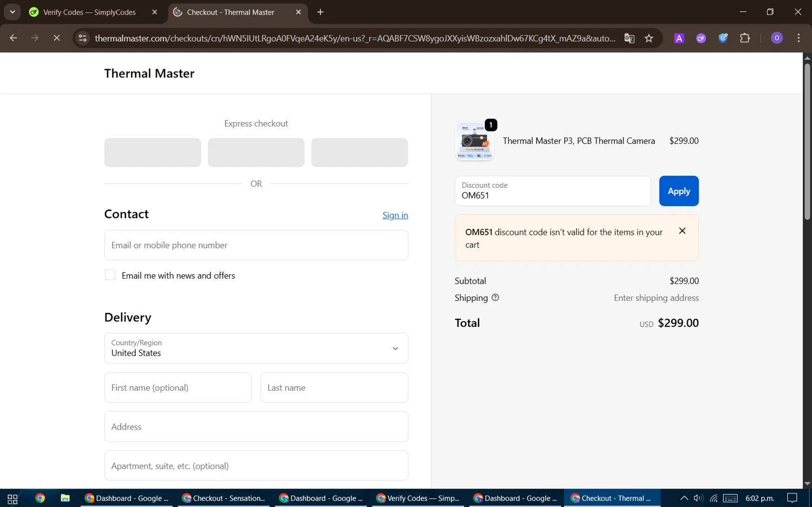View site information icon in address bar
This screenshot has width=812, height=507.
pos(82,38)
